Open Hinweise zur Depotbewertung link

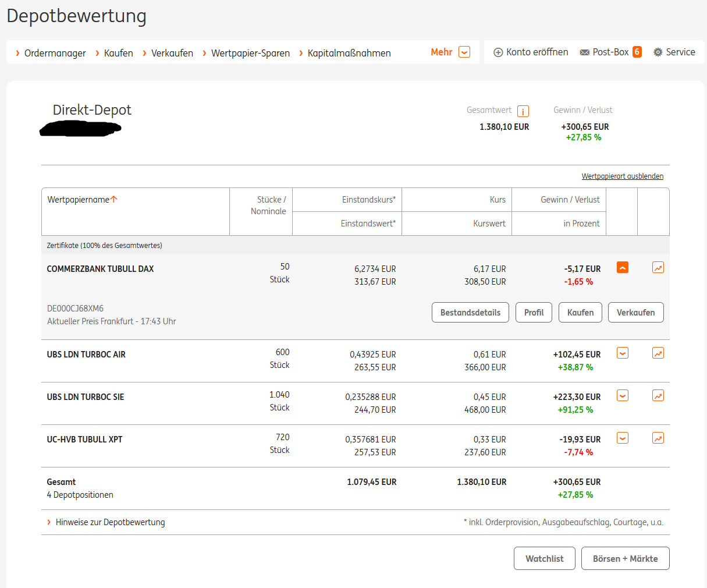(110, 522)
